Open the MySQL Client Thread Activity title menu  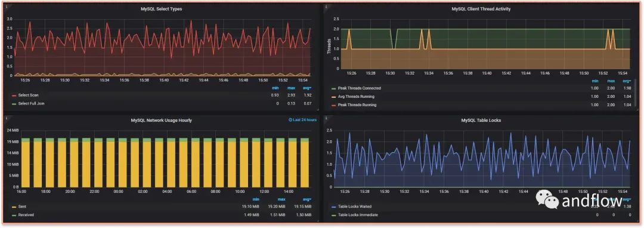click(x=481, y=8)
